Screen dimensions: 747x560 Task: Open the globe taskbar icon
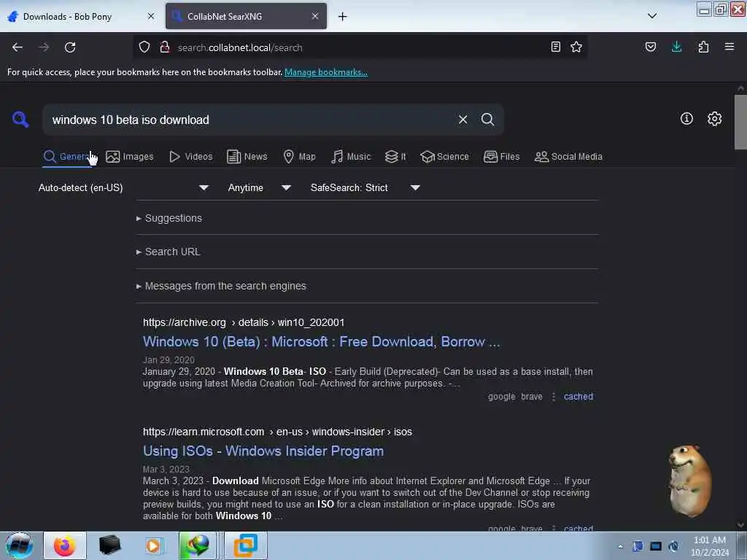coord(198,545)
